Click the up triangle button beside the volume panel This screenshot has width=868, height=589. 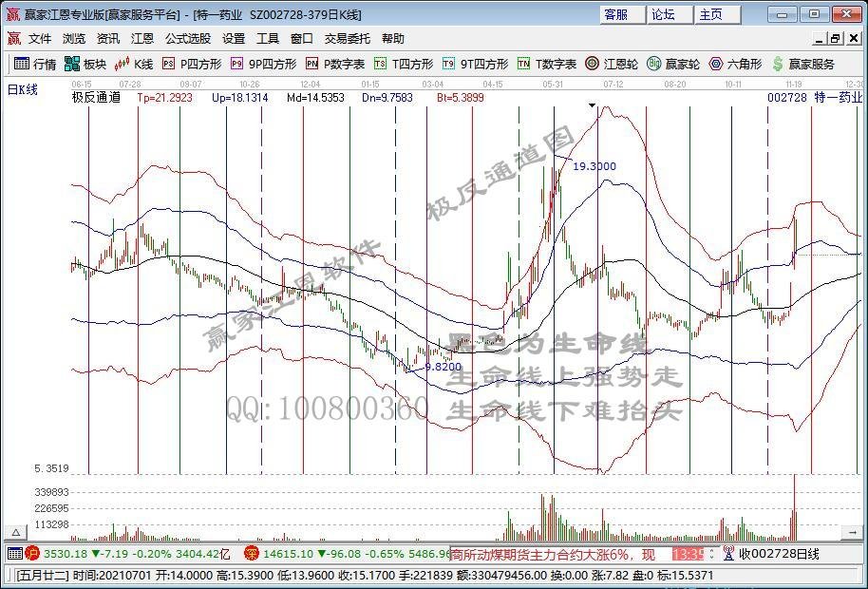[x=15, y=533]
